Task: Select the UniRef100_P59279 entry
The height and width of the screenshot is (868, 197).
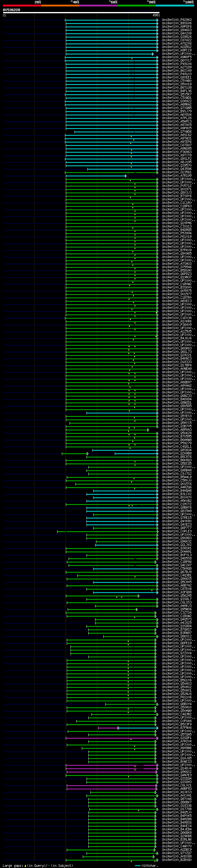Action: 176,443
